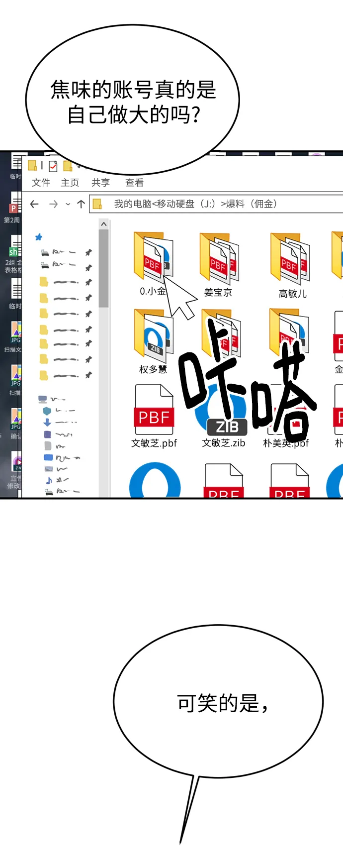This screenshot has width=343, height=868.
Task: Select the file 朴美英.pbf
Action: tap(286, 416)
